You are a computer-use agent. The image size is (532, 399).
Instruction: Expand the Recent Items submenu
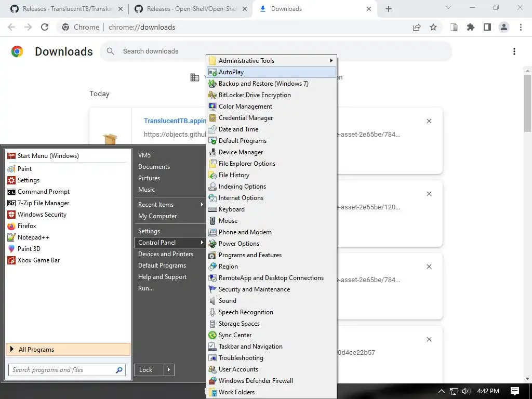pyautogui.click(x=170, y=205)
